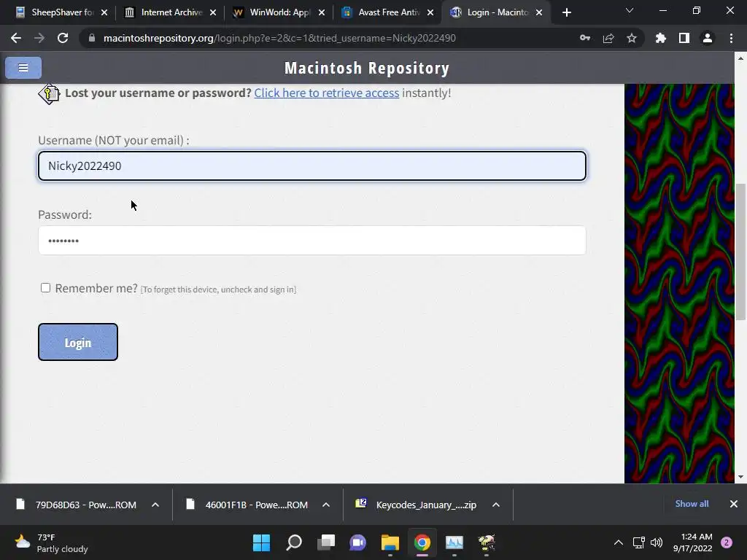Close the Login - Macintosh tab
This screenshot has width=747, height=560.
point(539,13)
